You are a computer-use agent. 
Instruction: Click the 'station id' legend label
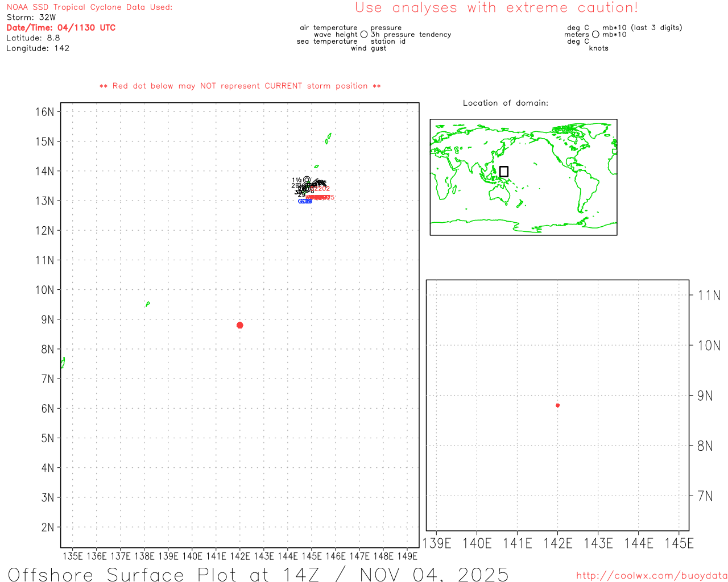[388, 41]
